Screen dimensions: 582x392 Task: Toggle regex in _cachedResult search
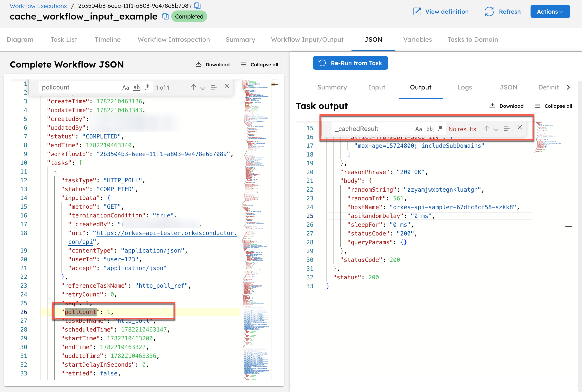click(x=440, y=129)
